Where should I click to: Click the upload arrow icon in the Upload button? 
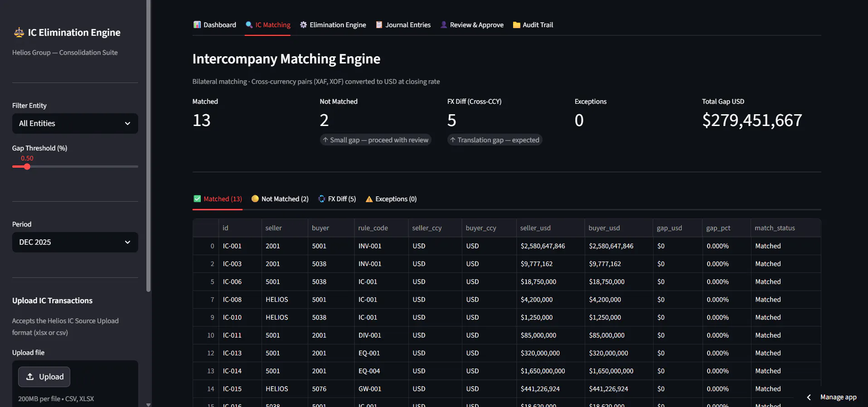click(30, 377)
